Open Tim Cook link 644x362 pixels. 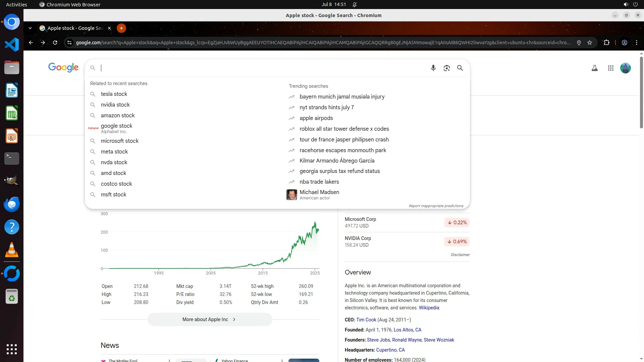[366, 320]
